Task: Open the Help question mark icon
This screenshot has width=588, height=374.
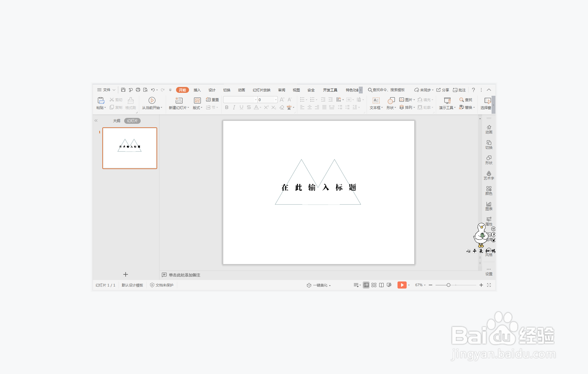Action: click(x=473, y=90)
